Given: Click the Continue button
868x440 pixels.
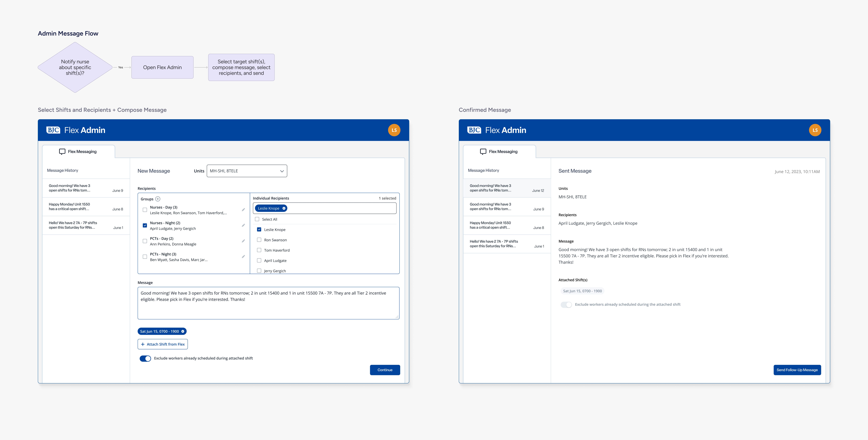Looking at the screenshot, I should [x=385, y=370].
